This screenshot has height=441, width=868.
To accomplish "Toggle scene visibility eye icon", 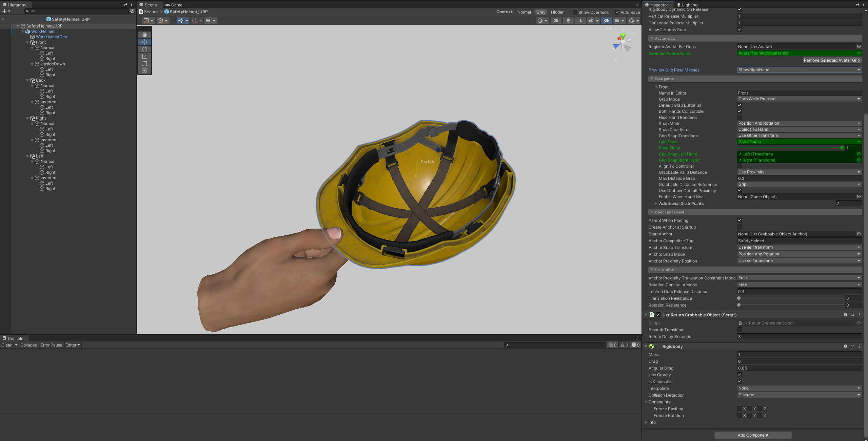I will (607, 21).
